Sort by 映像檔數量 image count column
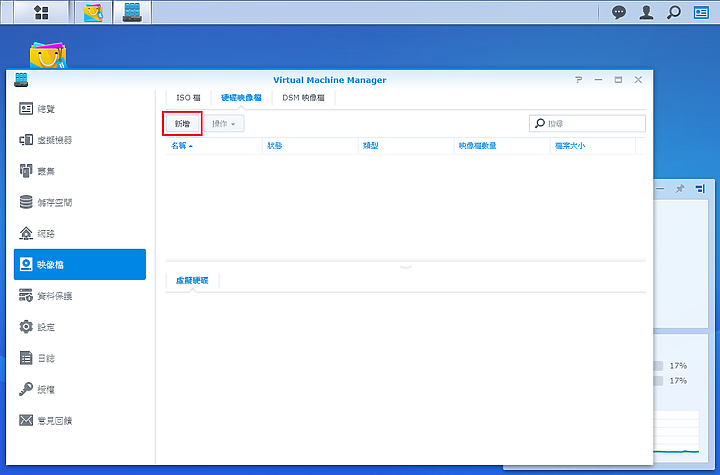The image size is (720, 475). tap(502, 146)
